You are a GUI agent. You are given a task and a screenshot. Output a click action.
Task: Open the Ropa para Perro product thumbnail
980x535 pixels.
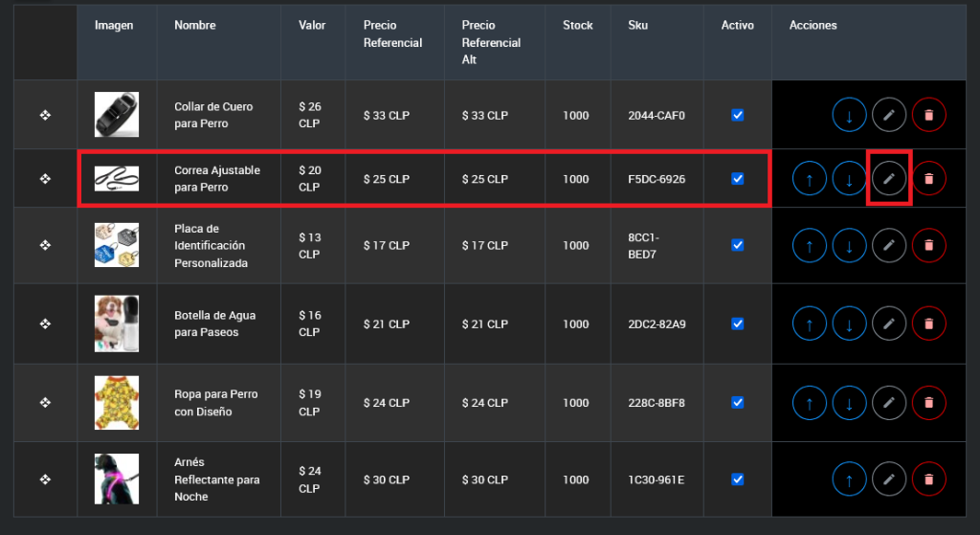point(116,403)
